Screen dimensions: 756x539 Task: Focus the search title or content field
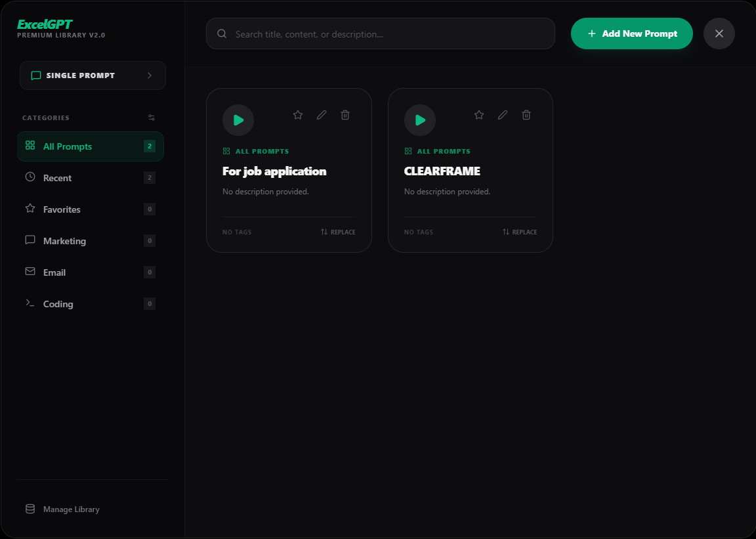click(x=381, y=33)
